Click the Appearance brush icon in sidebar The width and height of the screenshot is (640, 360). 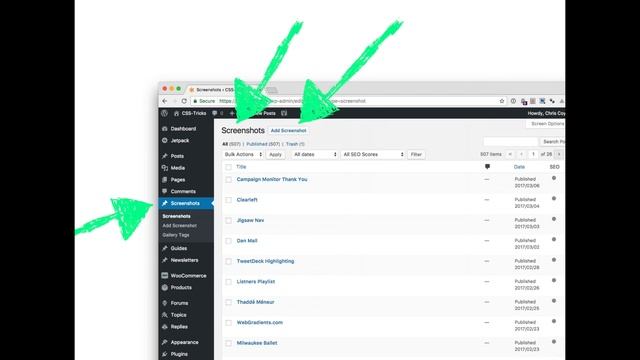pyautogui.click(x=164, y=342)
